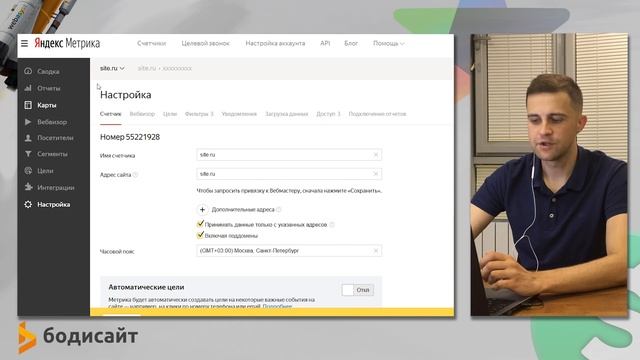Expand the site.ru counter dropdown

112,68
